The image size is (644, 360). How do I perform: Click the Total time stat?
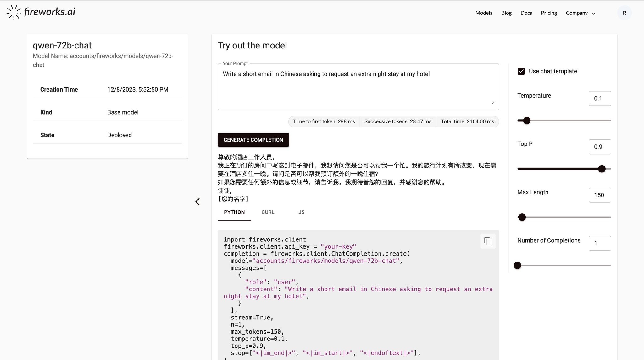467,121
